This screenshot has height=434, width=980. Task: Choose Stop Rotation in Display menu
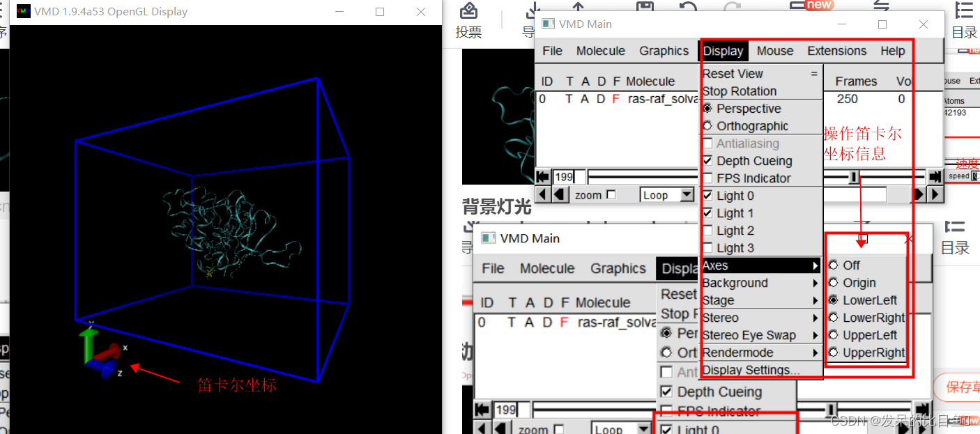(761, 91)
